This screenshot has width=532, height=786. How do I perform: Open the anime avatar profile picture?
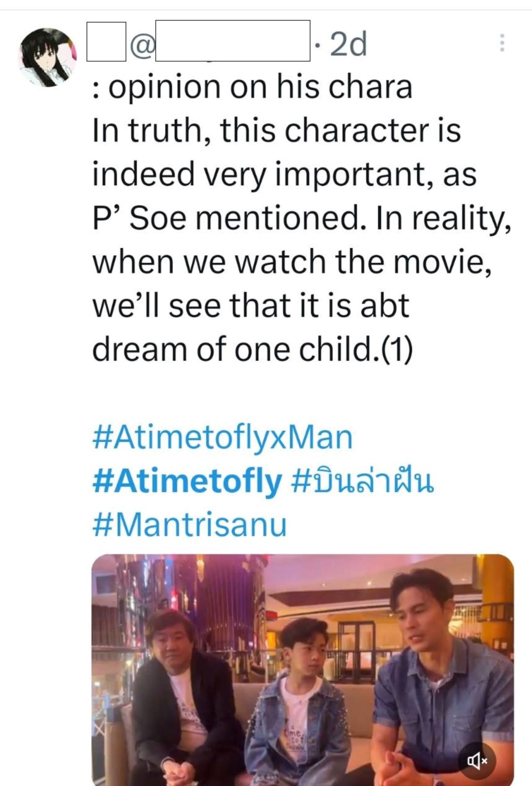pyautogui.click(x=47, y=58)
